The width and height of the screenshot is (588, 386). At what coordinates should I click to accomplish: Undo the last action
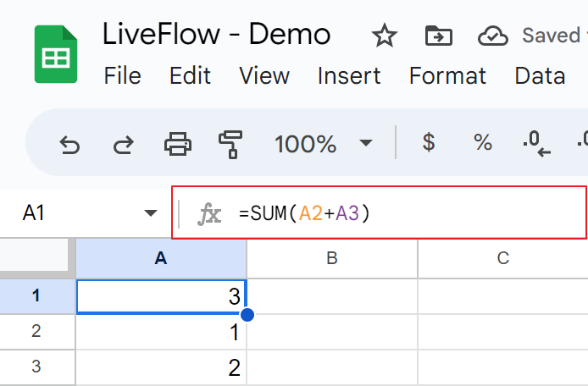(69, 145)
